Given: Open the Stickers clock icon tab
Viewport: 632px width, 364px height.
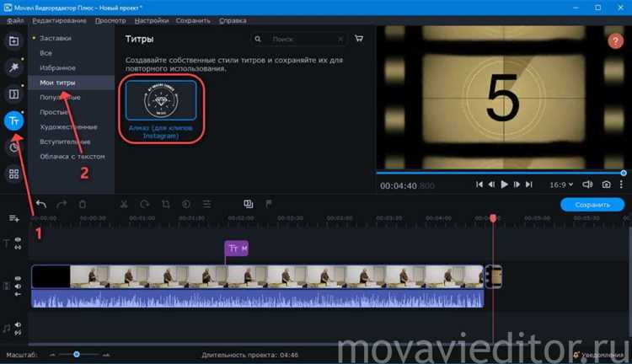Looking at the screenshot, I should click(x=13, y=147).
